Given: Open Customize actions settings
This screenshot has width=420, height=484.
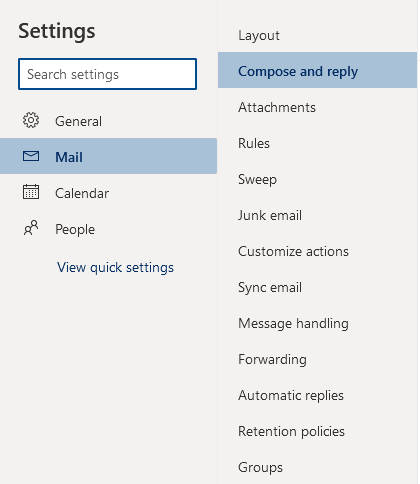Looking at the screenshot, I should click(x=317, y=251).
